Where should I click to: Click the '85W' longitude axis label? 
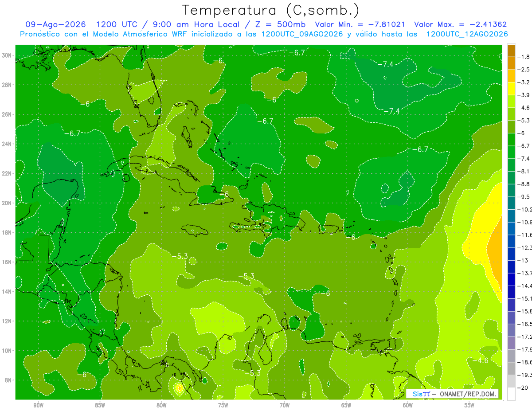(100, 405)
